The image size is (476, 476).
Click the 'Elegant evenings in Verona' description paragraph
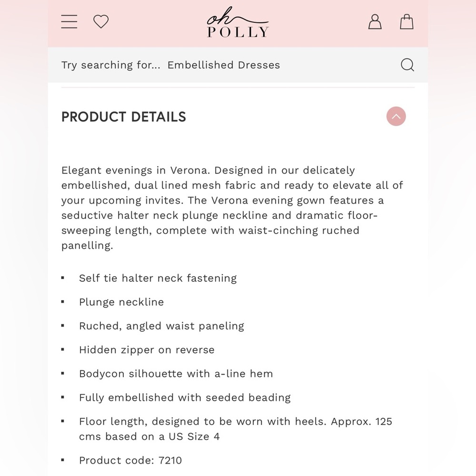(232, 208)
